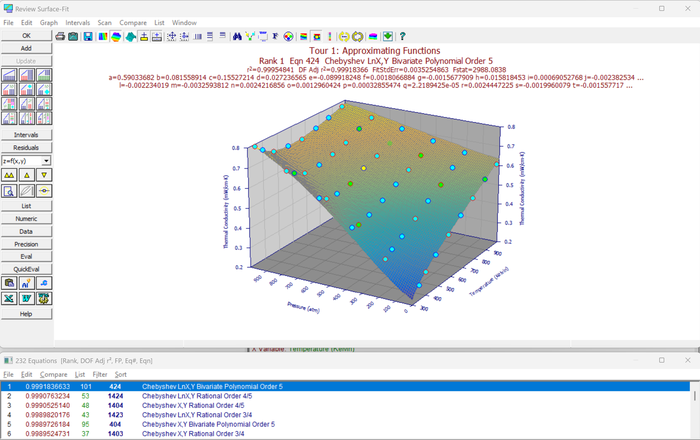Click the Intervals sidebar button
This screenshot has width=700, height=440.
[26, 135]
